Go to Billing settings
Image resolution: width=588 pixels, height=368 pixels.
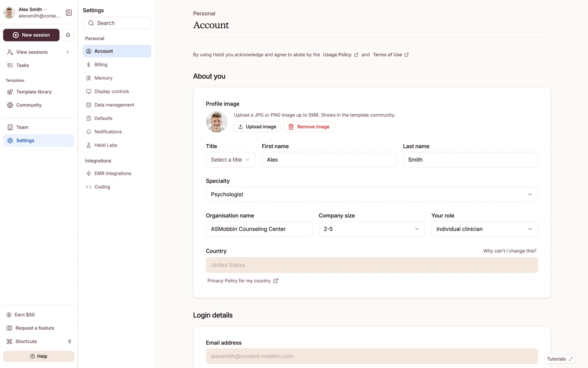[101, 64]
